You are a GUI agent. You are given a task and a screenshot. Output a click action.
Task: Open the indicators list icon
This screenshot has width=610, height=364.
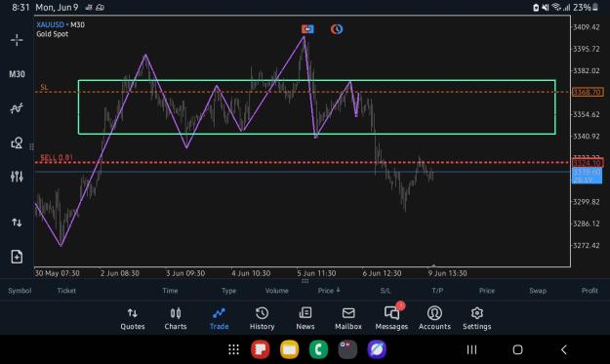[x=17, y=108]
